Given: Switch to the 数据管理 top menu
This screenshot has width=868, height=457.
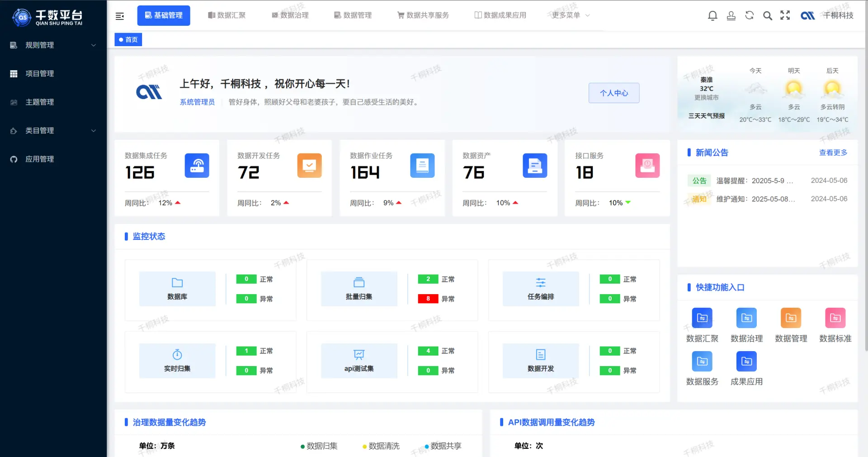Looking at the screenshot, I should coord(353,15).
